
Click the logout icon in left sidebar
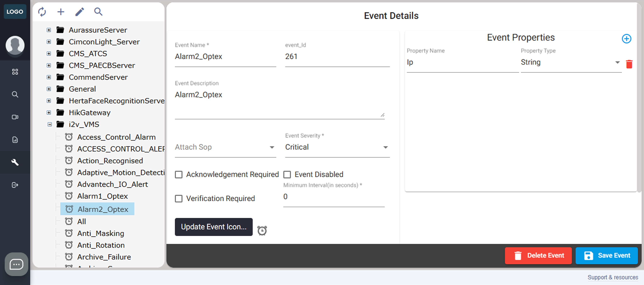(x=15, y=185)
